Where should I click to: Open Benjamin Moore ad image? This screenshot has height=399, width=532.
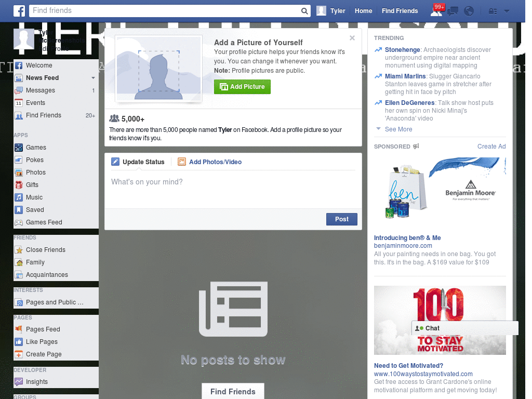[440, 193]
